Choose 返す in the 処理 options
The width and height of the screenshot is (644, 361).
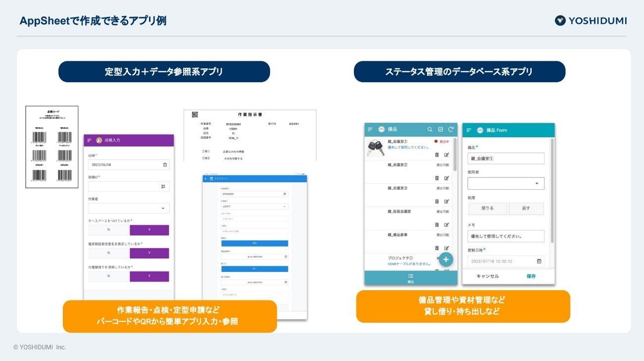[526, 208]
